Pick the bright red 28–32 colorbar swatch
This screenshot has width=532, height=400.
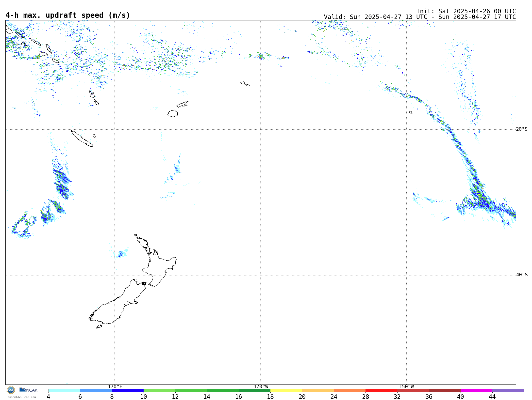(382, 391)
